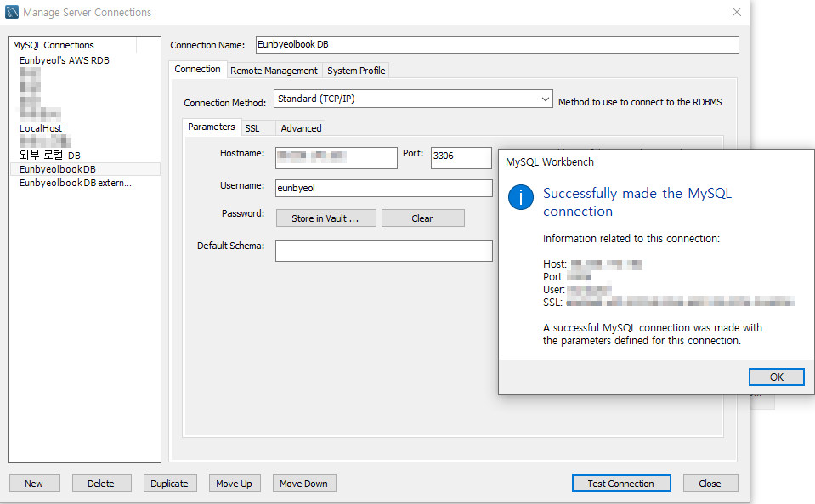Click into the Connection Name field
The width and height of the screenshot is (815, 504).
tap(497, 45)
